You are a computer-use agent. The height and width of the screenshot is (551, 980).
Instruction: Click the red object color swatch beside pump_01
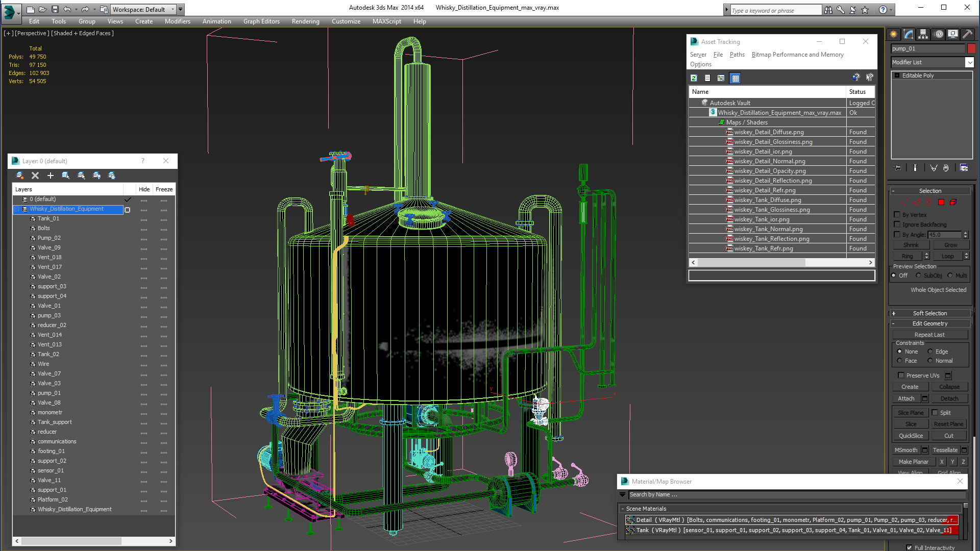point(971,48)
